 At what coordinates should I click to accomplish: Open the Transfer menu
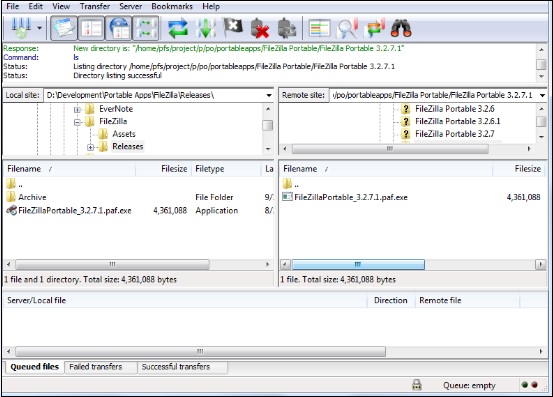[x=95, y=6]
